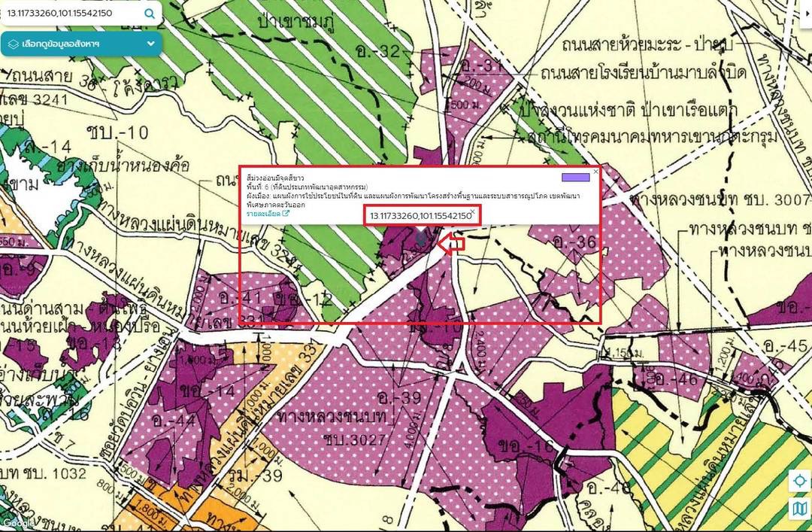Image resolution: width=812 pixels, height=532 pixels.
Task: Focus the coordinates search input field
Action: click(x=71, y=14)
